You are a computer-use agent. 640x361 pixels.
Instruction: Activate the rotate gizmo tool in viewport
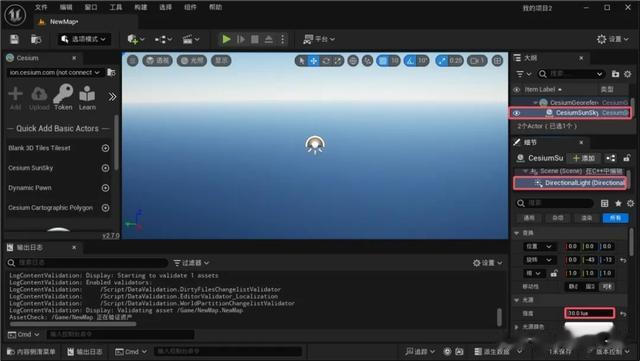click(326, 61)
